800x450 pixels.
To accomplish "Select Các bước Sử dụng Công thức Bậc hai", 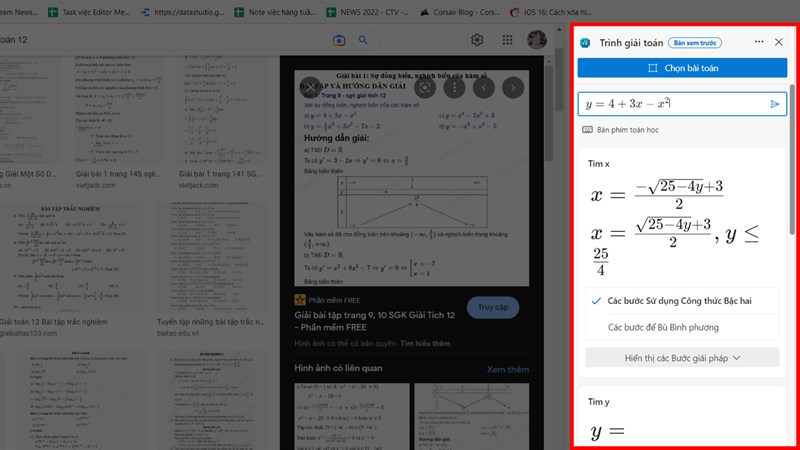I will pos(682,301).
